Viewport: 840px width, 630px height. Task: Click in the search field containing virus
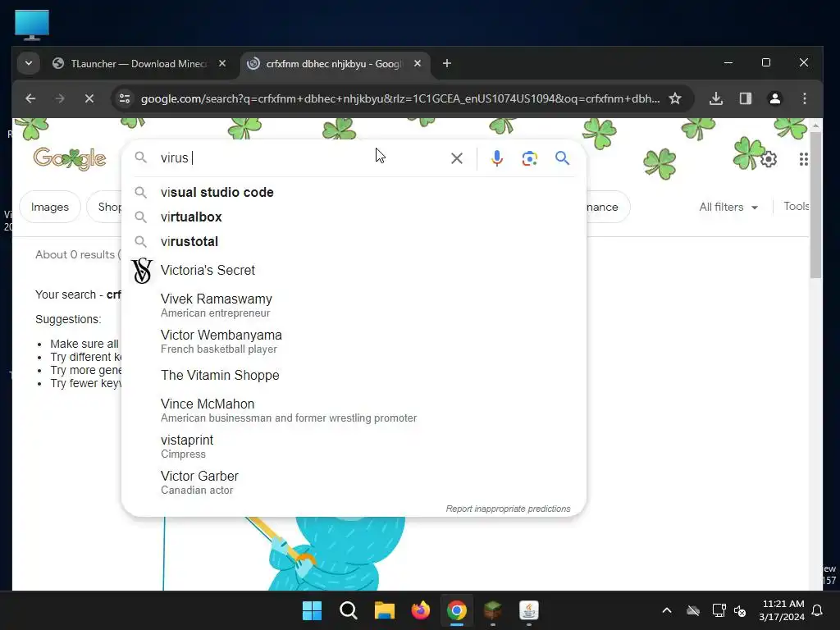300,158
